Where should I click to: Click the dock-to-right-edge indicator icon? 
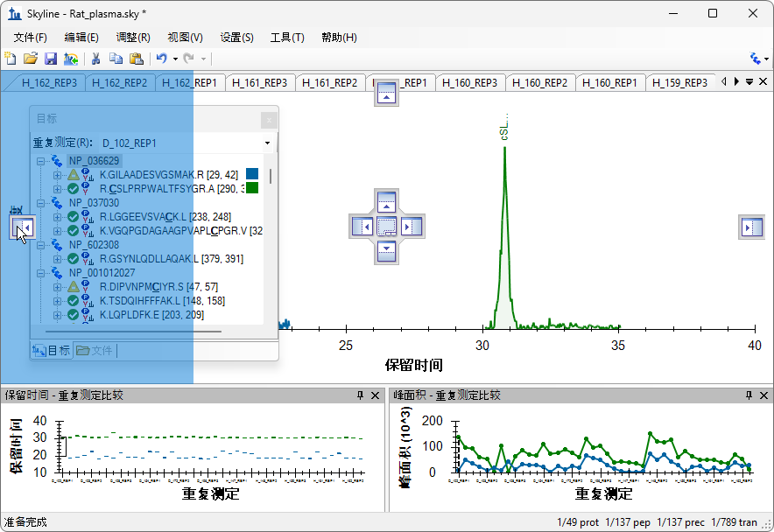[x=751, y=227]
